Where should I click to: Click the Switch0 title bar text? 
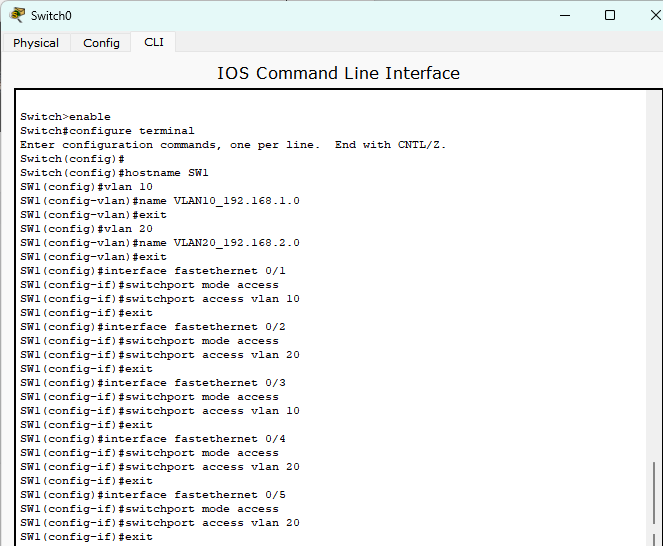[51, 16]
